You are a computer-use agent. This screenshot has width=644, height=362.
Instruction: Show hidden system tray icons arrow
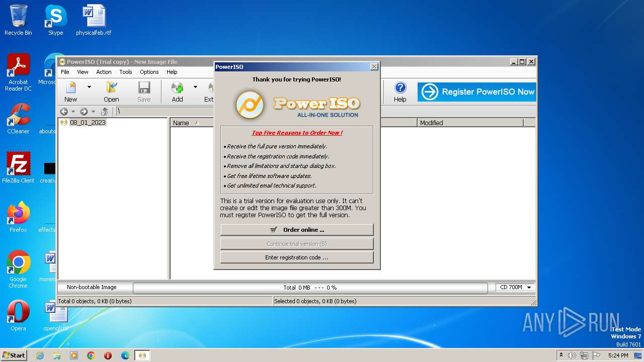coord(561,355)
